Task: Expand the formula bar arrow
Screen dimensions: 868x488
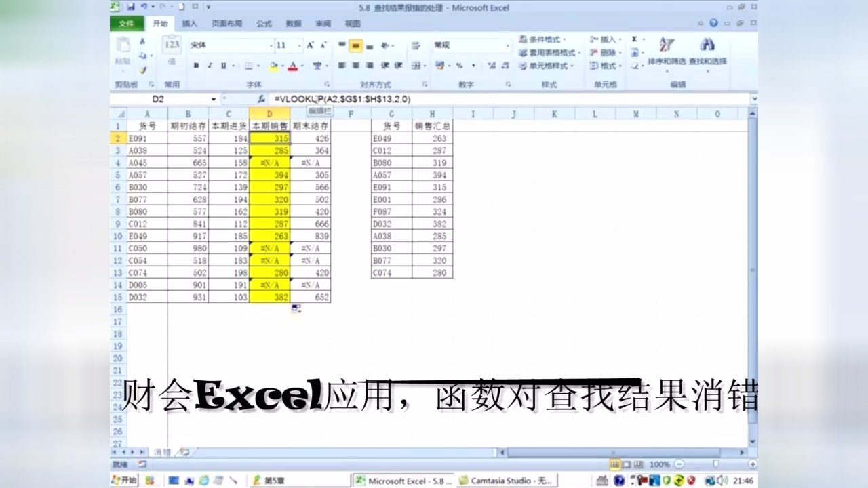Action: 754,99
